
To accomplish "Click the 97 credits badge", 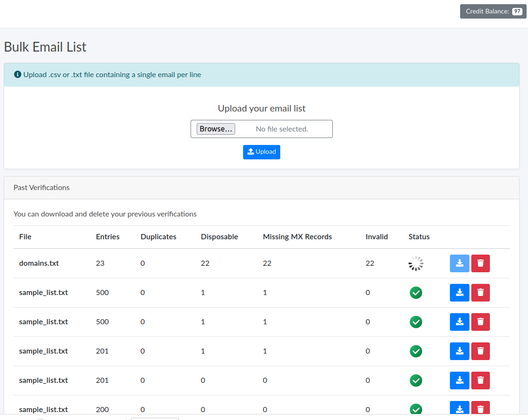I will [x=517, y=12].
